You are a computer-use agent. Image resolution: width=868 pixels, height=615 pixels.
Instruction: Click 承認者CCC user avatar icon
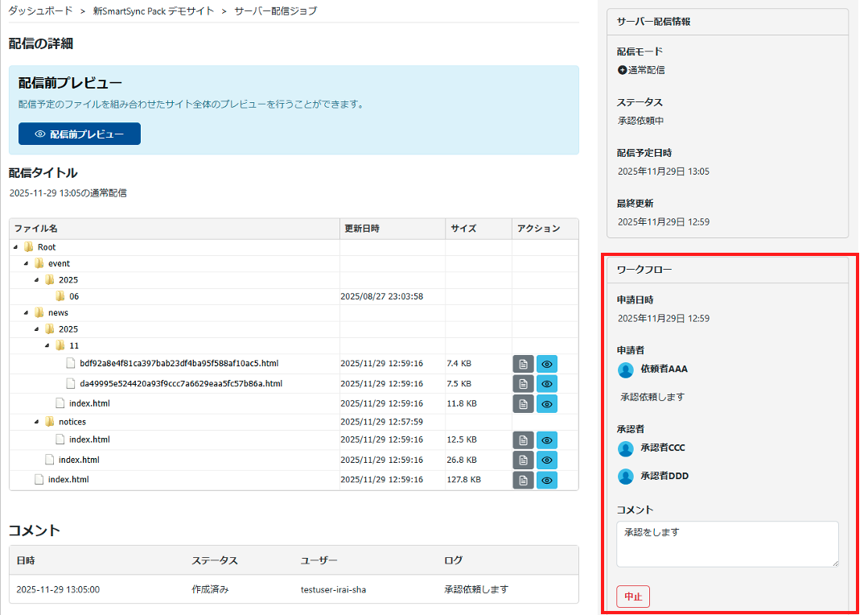(626, 448)
